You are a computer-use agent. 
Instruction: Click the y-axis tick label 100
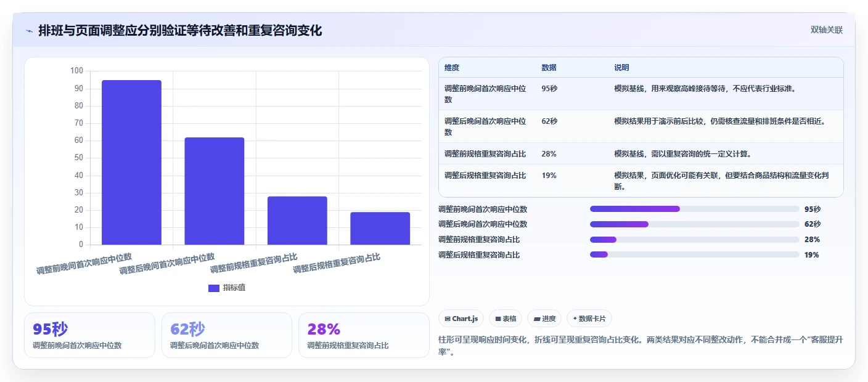coord(76,71)
